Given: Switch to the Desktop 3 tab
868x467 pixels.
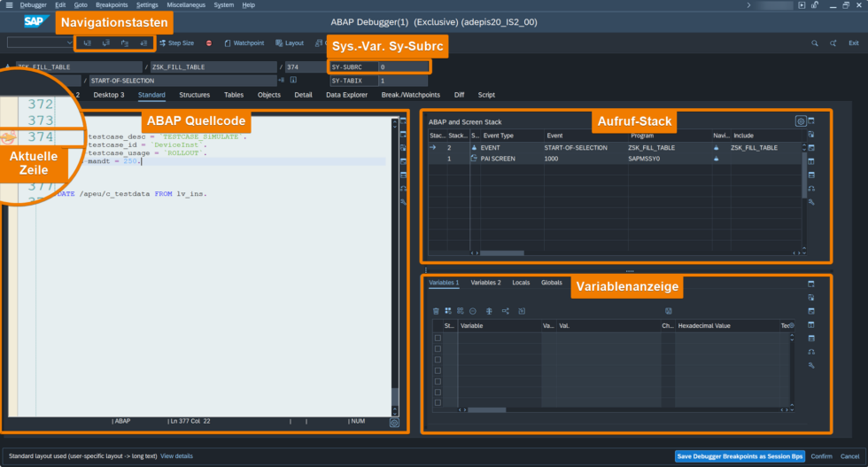Looking at the screenshot, I should [x=108, y=95].
